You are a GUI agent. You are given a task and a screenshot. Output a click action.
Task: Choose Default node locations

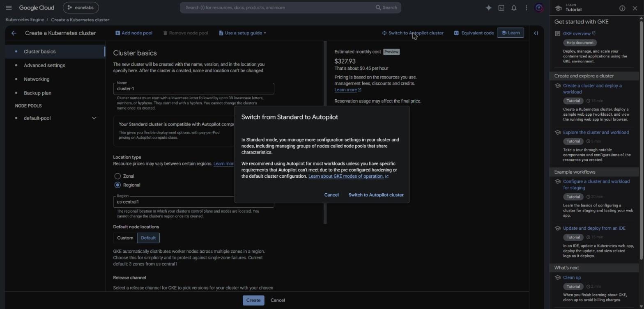click(148, 238)
